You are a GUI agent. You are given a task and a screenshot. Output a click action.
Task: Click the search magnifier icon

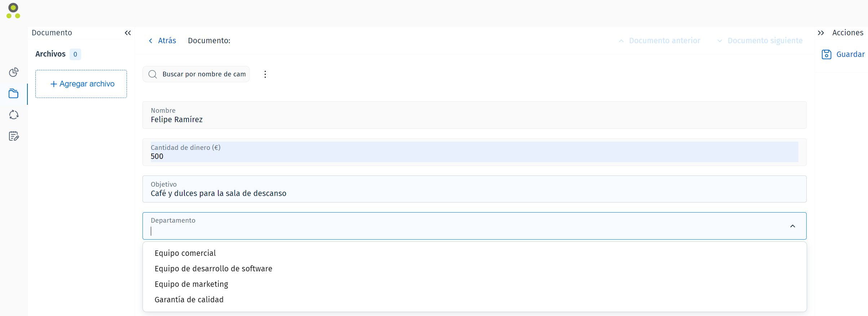click(153, 74)
